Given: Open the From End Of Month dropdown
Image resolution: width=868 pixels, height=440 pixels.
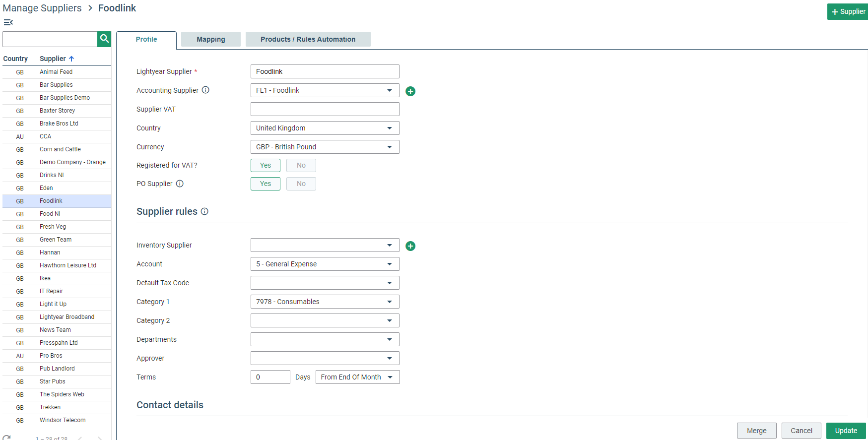Looking at the screenshot, I should pyautogui.click(x=358, y=377).
